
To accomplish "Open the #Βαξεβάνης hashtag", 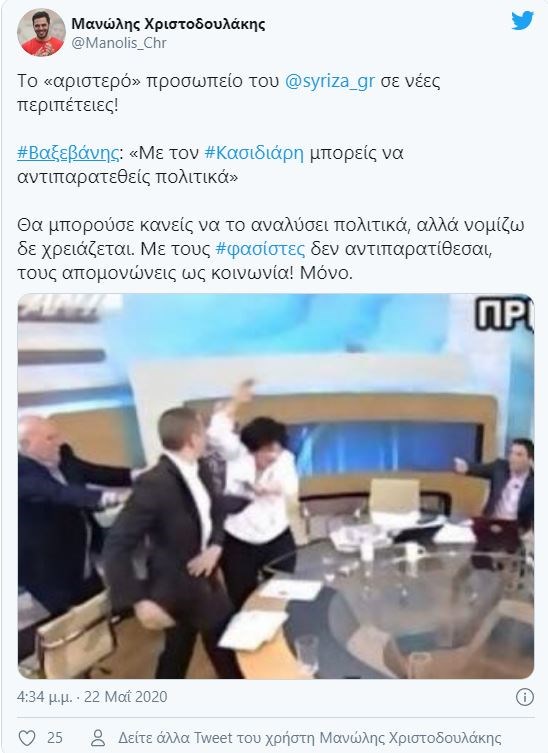I will tap(68, 153).
